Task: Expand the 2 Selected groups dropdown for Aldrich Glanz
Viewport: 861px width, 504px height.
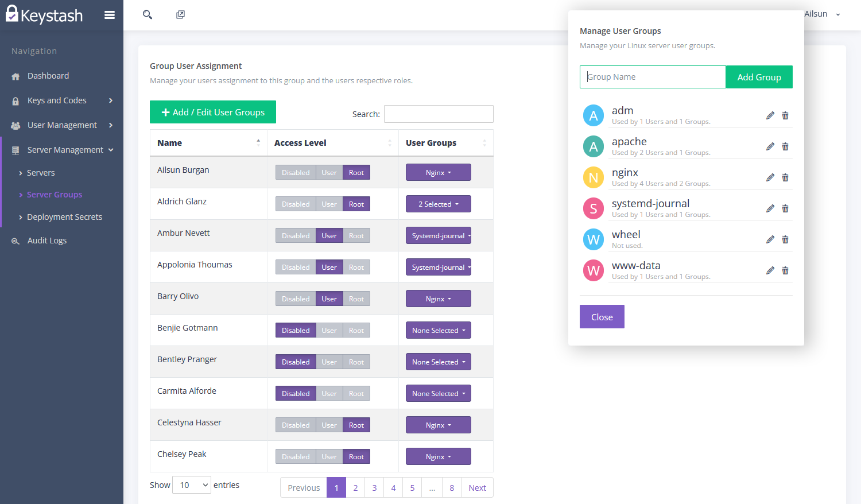Action: 438,203
